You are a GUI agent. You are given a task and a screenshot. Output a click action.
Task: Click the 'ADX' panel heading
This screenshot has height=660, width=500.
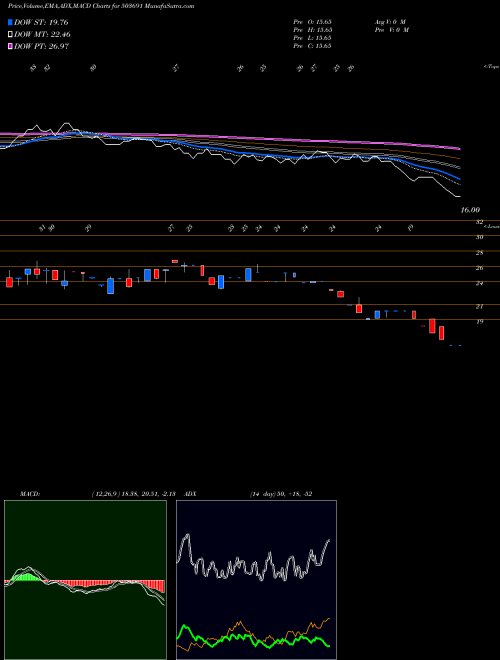[190, 494]
